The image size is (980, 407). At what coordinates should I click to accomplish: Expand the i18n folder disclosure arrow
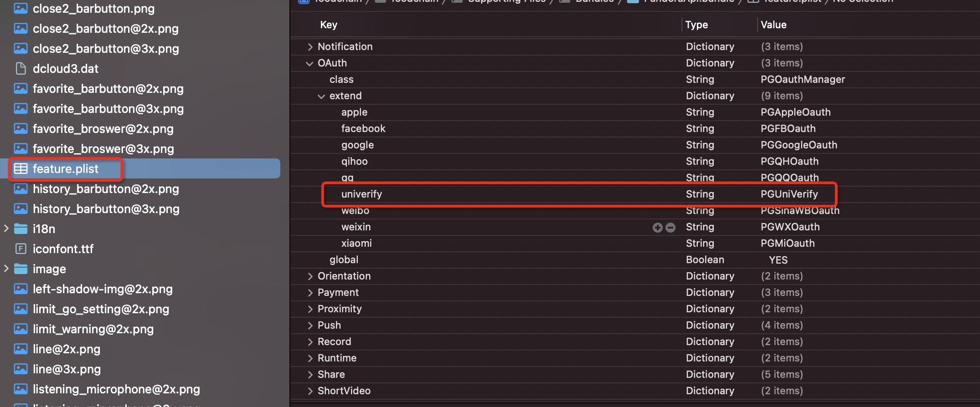tap(6, 229)
